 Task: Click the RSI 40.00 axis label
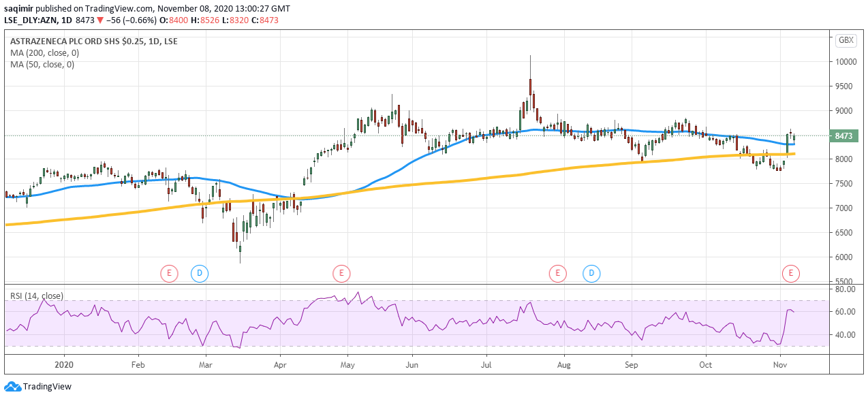click(x=845, y=335)
